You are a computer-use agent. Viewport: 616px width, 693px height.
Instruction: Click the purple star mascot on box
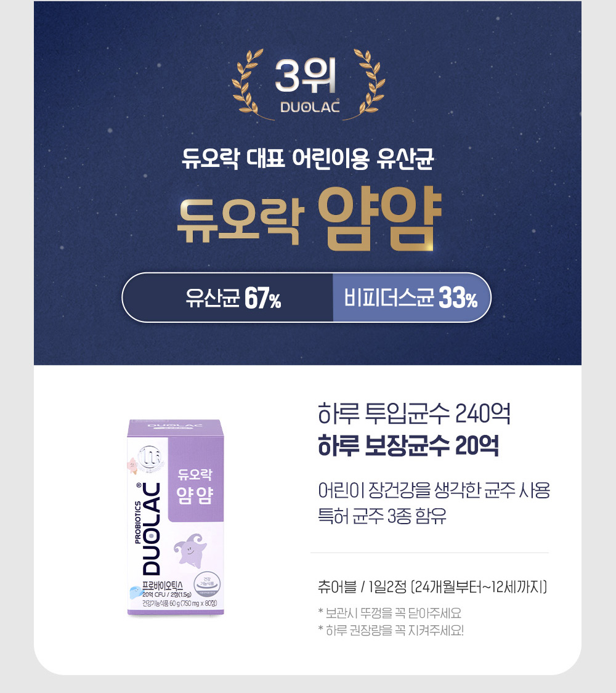(x=190, y=550)
